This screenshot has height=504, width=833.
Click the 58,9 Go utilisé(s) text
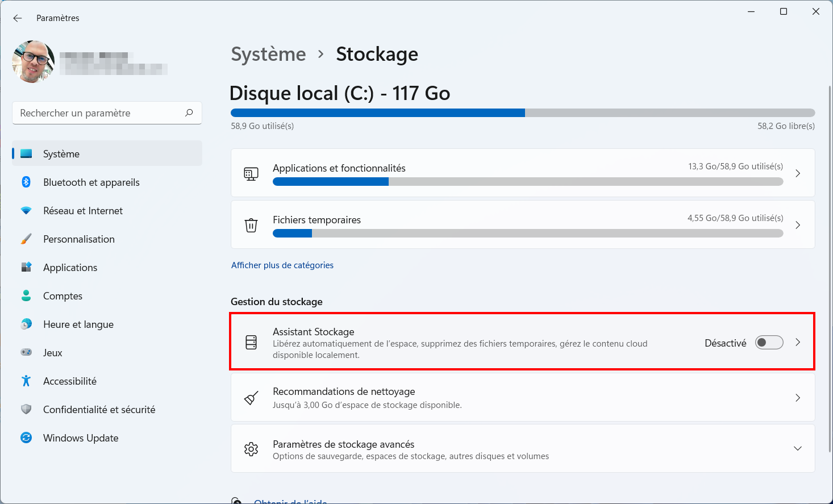tap(263, 126)
